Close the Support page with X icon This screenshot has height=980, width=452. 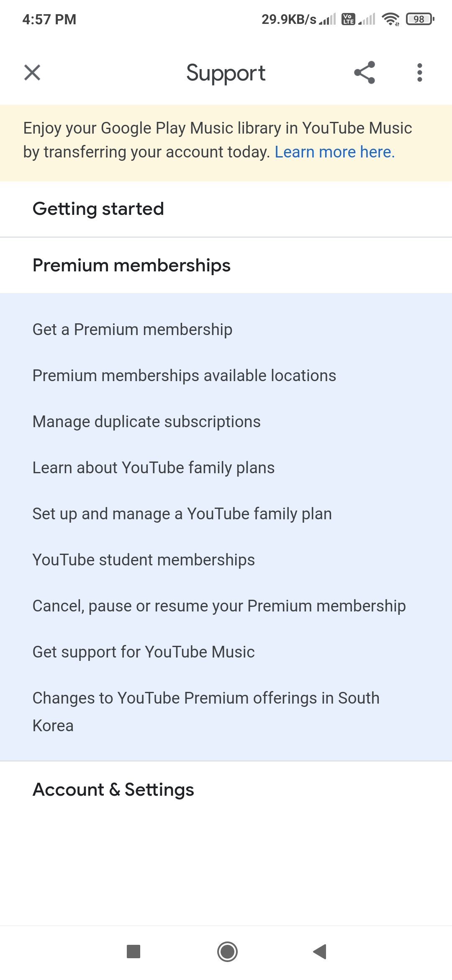tap(32, 72)
